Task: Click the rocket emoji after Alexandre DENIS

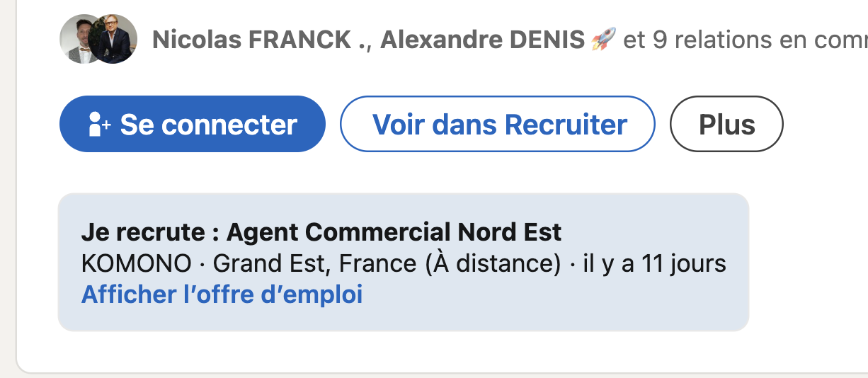Action: [603, 40]
